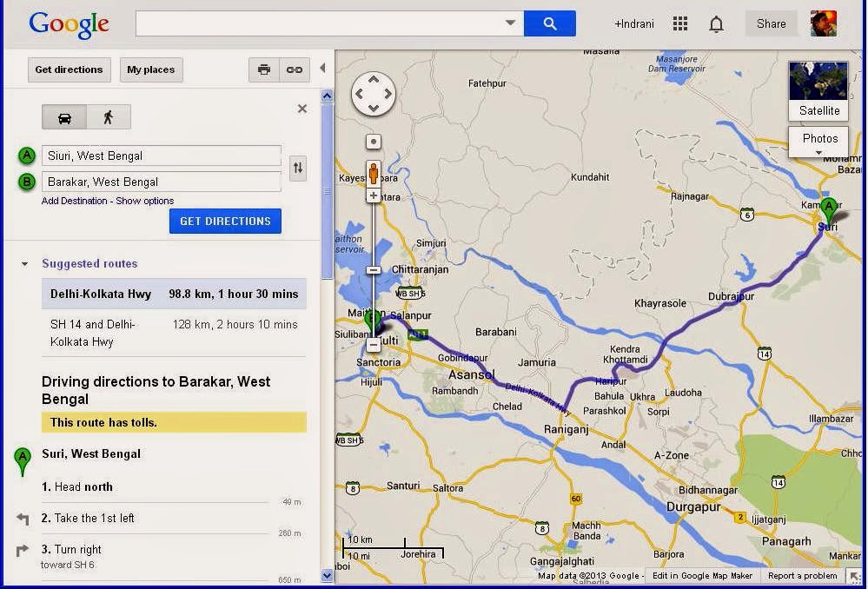The width and height of the screenshot is (868, 589).
Task: Click the search magnifier button
Action: (550, 23)
